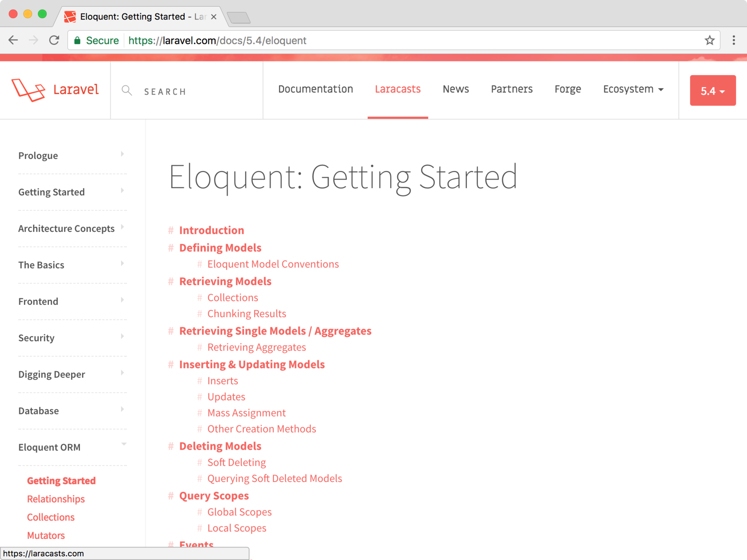747x560 pixels.
Task: Expand the Prologue sidebar section
Action: click(72, 156)
